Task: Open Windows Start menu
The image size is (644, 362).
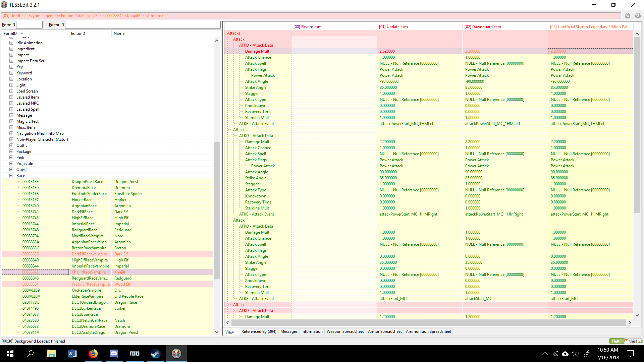Action: click(x=10, y=354)
